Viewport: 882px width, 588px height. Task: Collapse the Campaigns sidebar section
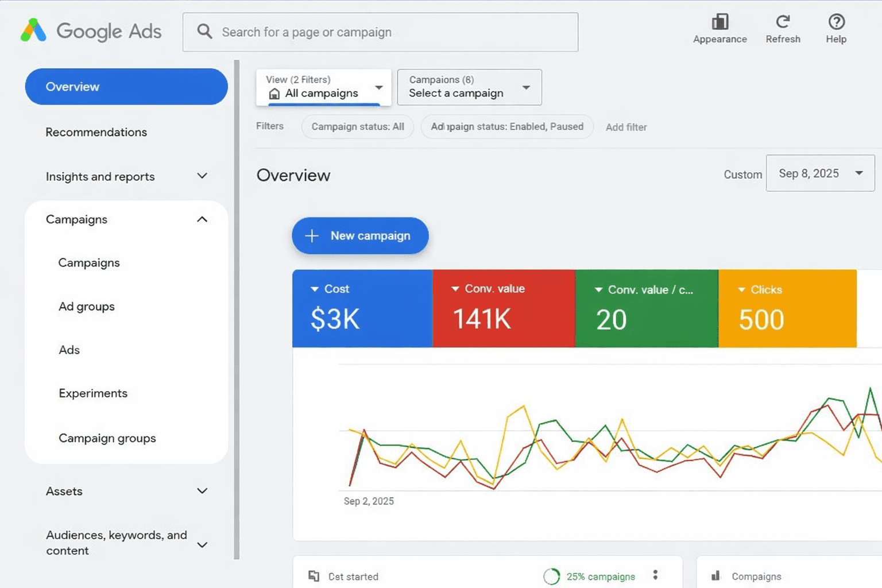202,219
